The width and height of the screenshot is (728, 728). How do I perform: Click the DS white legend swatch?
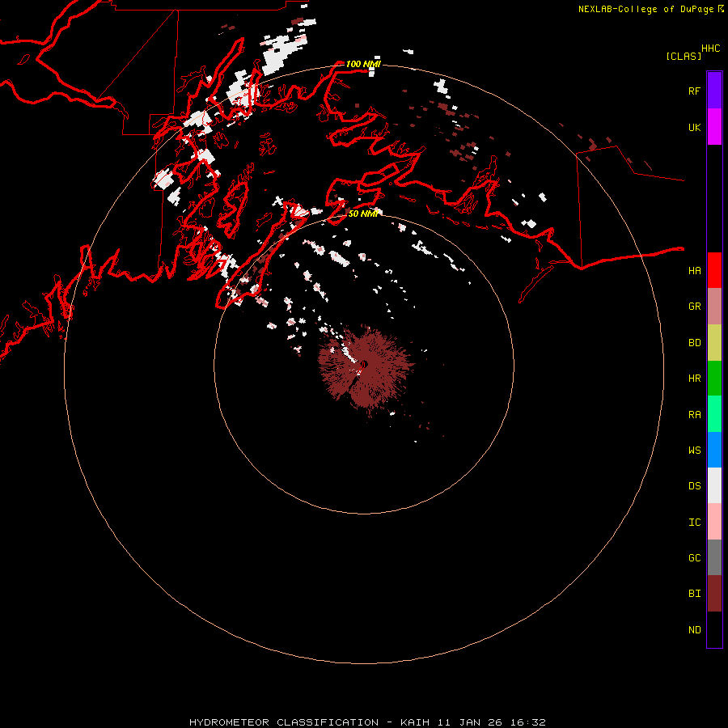(x=714, y=485)
